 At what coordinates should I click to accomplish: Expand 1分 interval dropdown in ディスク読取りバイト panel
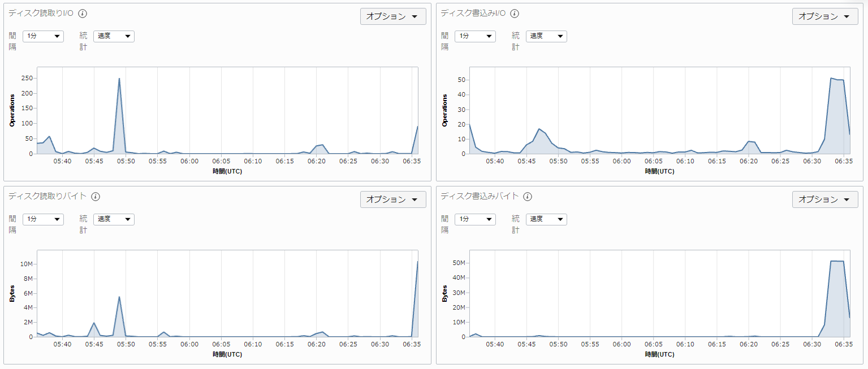click(43, 219)
